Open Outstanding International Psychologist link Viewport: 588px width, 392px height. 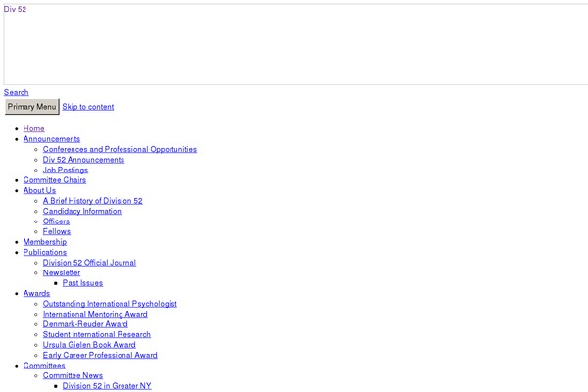click(x=110, y=304)
